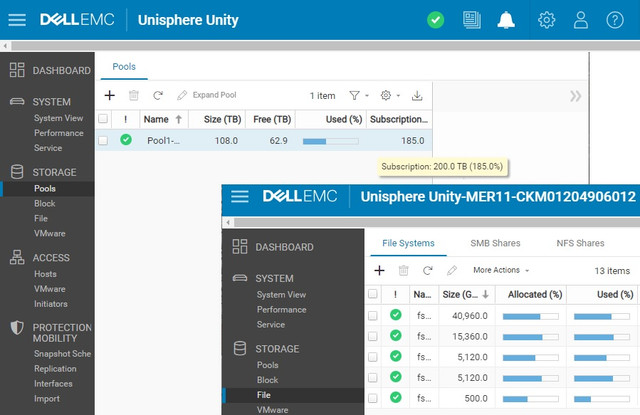
Task: Open the More Actions dropdown
Action: (x=501, y=270)
